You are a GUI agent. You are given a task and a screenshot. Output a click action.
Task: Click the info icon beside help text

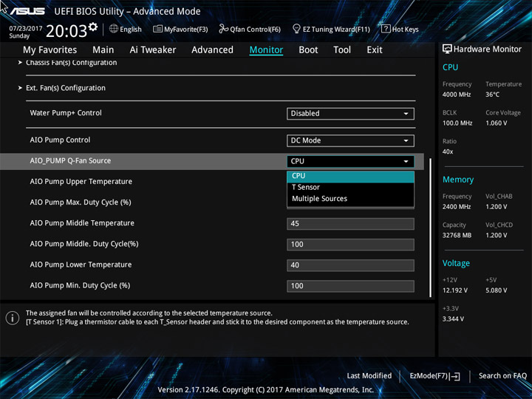pyautogui.click(x=13, y=318)
